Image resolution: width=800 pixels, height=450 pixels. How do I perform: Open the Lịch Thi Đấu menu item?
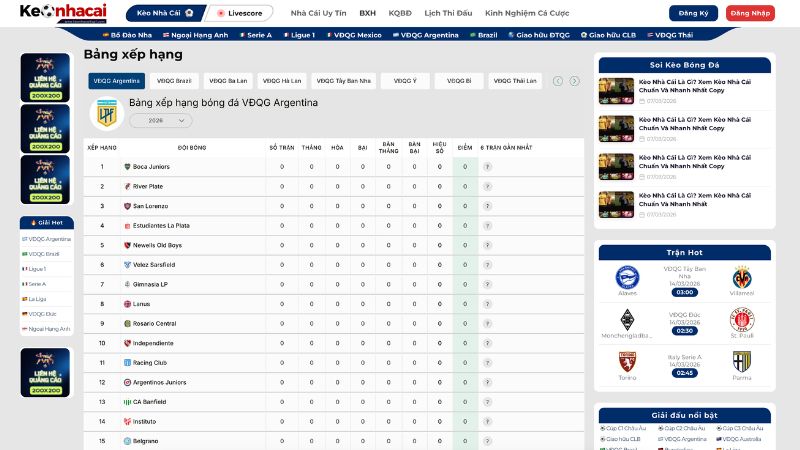[x=446, y=13]
